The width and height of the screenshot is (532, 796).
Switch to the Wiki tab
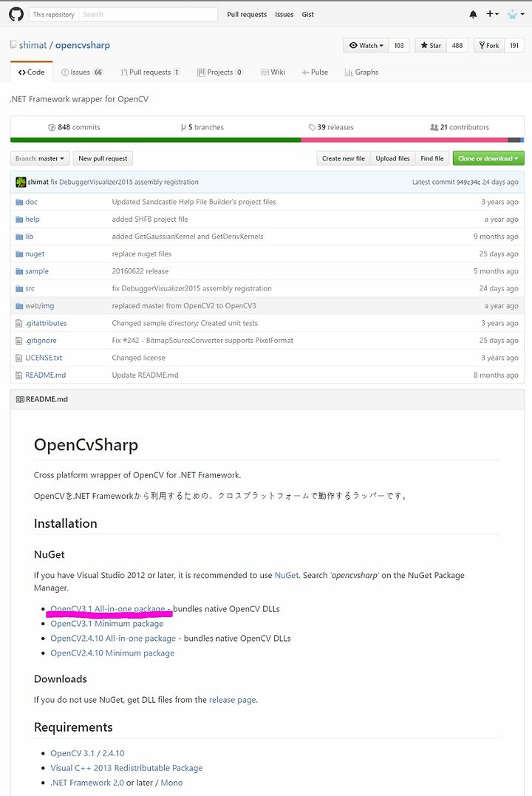coord(273,72)
